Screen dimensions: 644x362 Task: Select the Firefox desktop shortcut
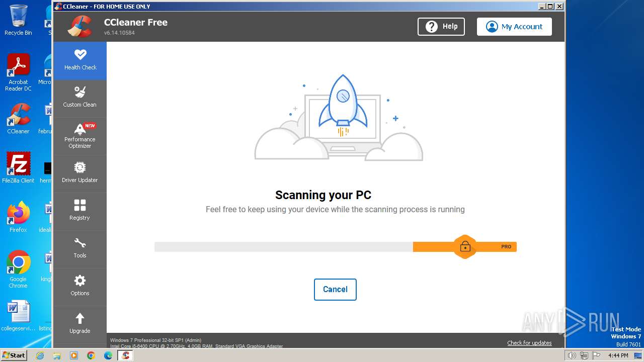[18, 217]
